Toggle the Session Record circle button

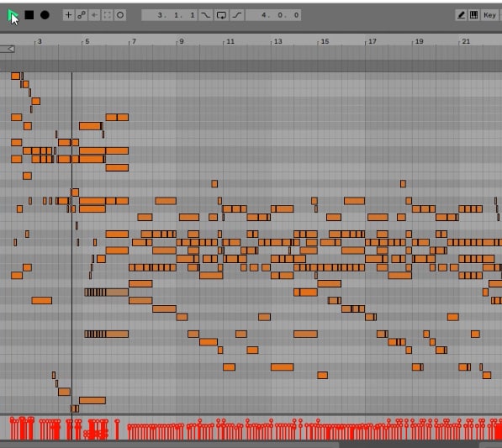(x=120, y=15)
